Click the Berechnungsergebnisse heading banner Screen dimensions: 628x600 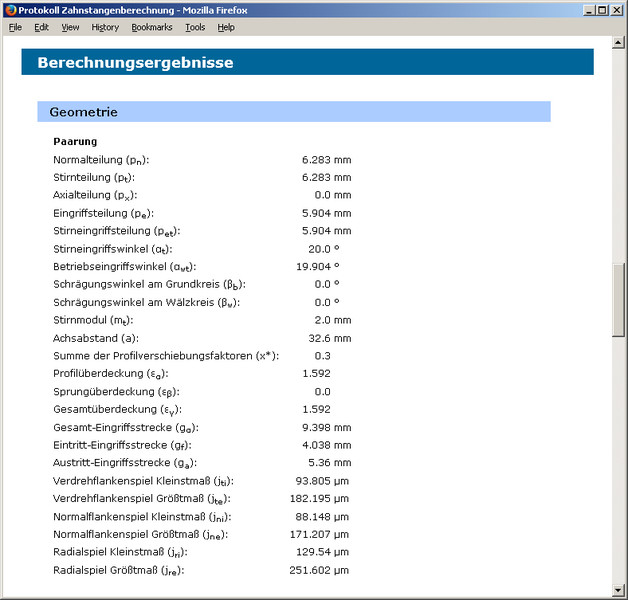coord(307,62)
